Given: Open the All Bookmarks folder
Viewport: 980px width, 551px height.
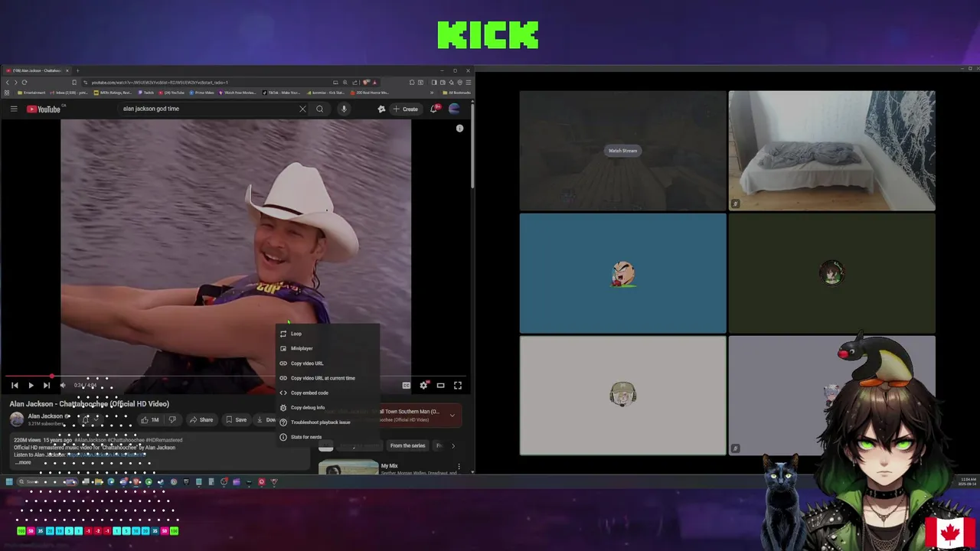Looking at the screenshot, I should click(x=457, y=93).
